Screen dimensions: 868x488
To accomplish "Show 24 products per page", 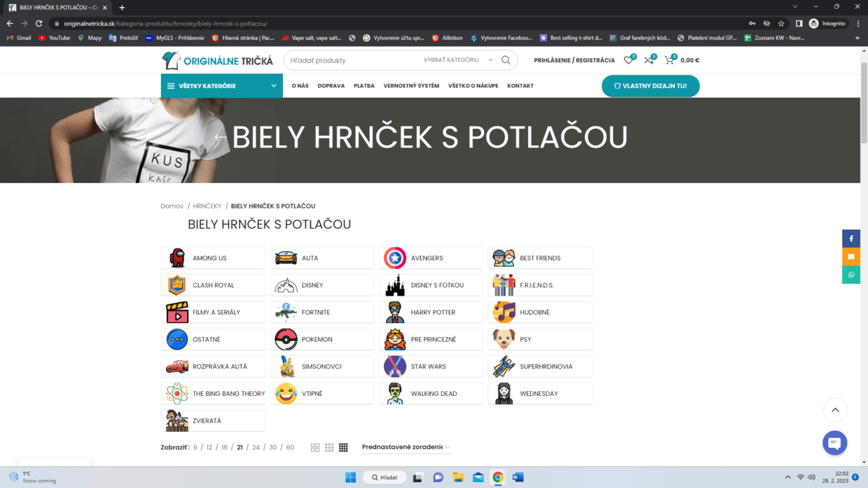I will click(256, 447).
